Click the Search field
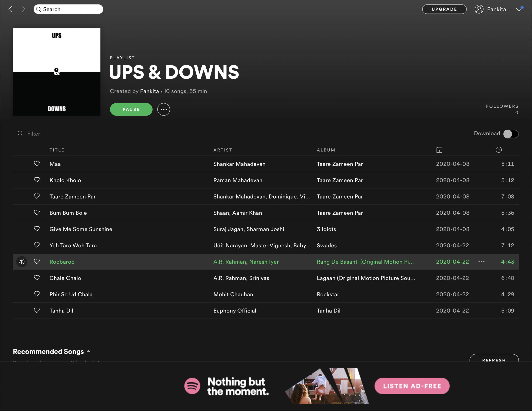Screen dimensions: 532x411 coord(69,9)
